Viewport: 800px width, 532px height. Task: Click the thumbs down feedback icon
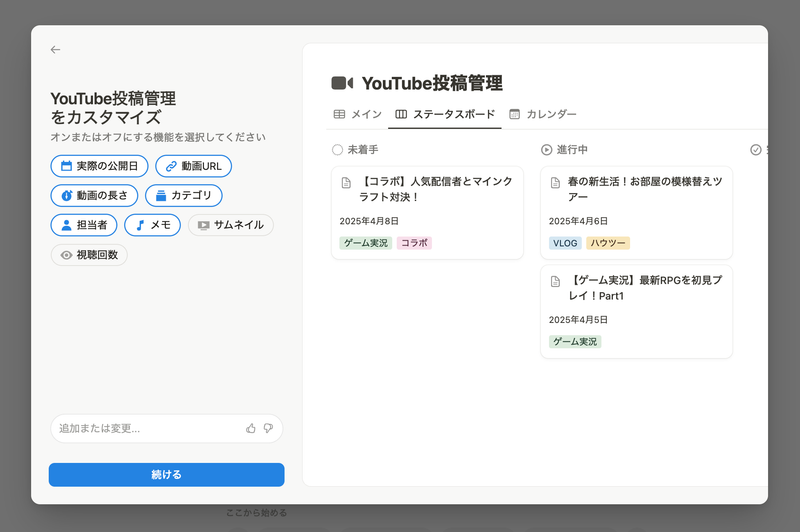268,428
